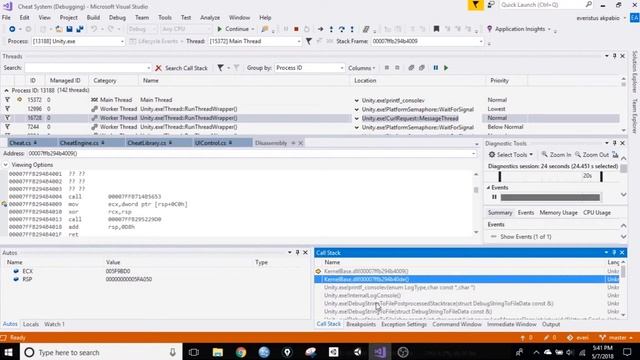Collapse the Events section in Diagnostic Tools
This screenshot has height=360, width=640.
coord(489,187)
